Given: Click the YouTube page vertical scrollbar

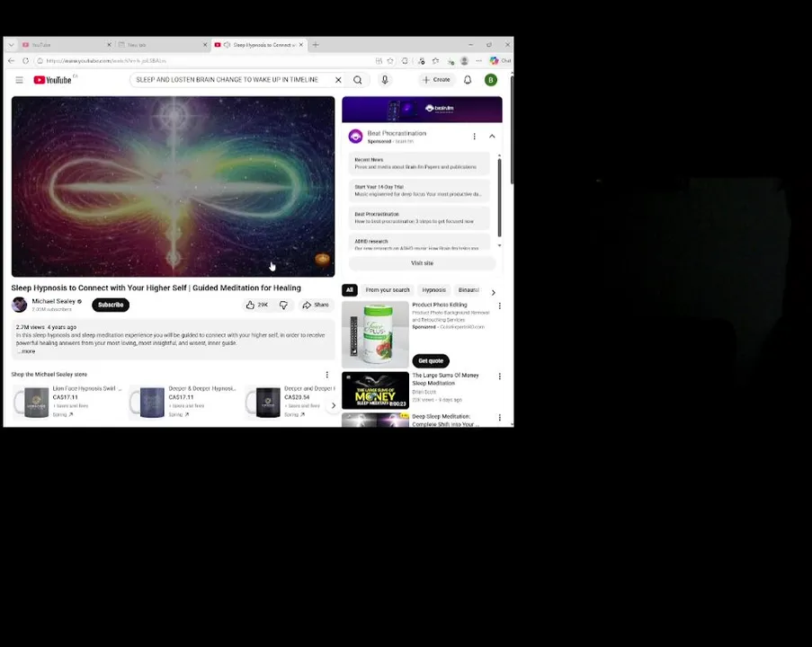Looking at the screenshot, I should pyautogui.click(x=512, y=129).
